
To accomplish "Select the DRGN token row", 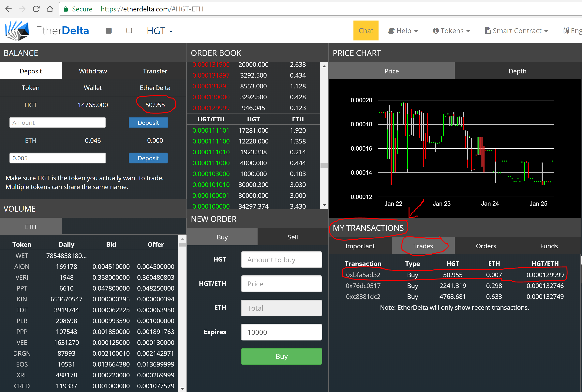I will tap(89, 353).
